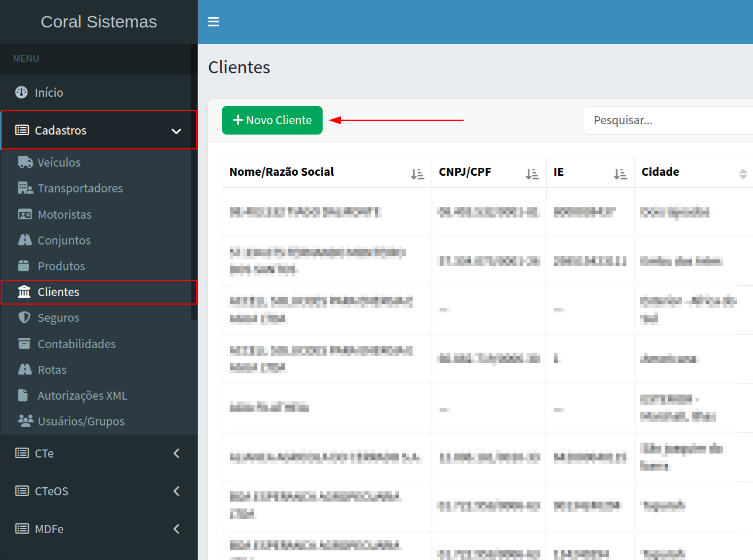
Task: Click the Início dashboard icon
Action: coord(21,92)
